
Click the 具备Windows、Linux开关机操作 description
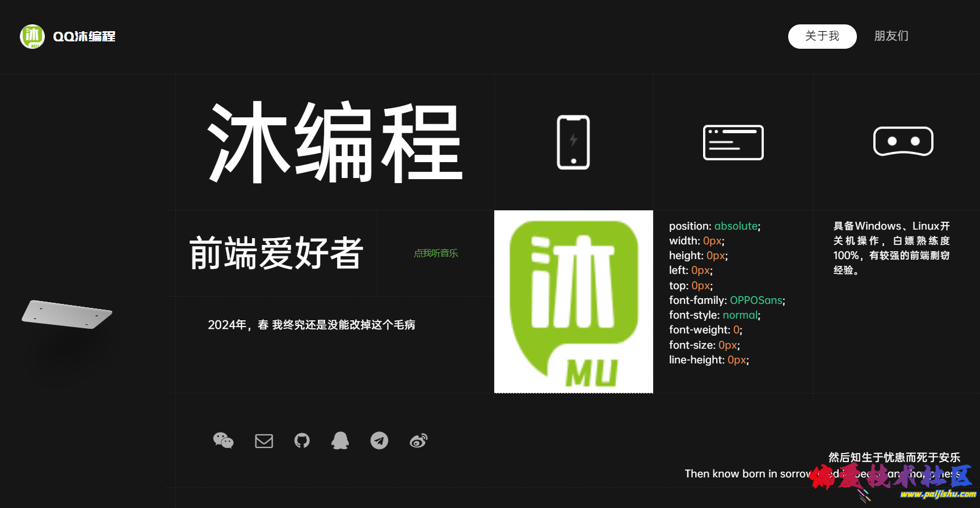coord(891,248)
